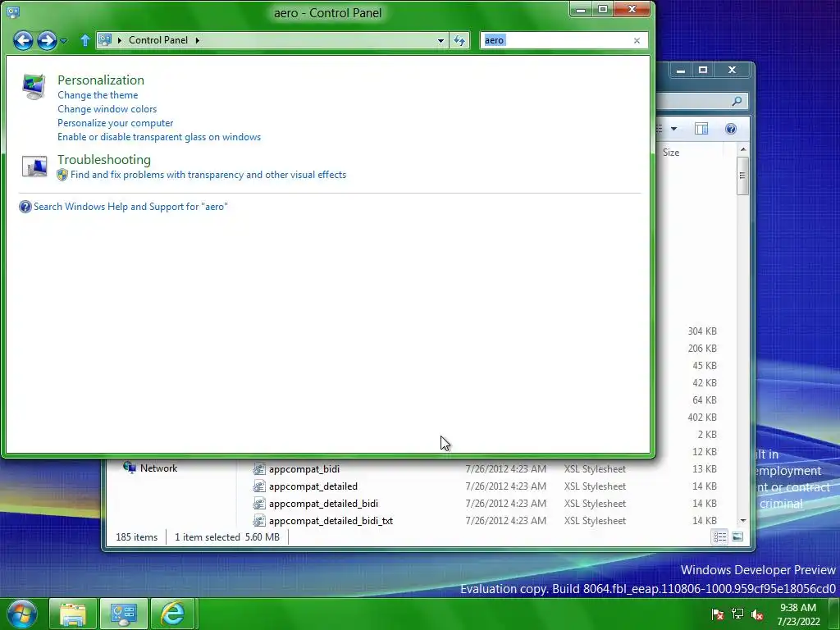The width and height of the screenshot is (840, 630).
Task: Click Explorer scrollbar up arrow
Action: pyautogui.click(x=742, y=149)
